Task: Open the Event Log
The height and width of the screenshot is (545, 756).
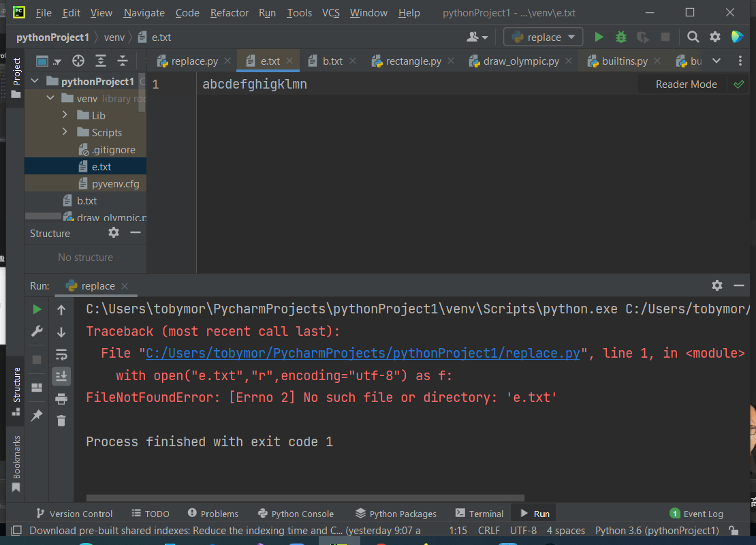Action: (697, 514)
